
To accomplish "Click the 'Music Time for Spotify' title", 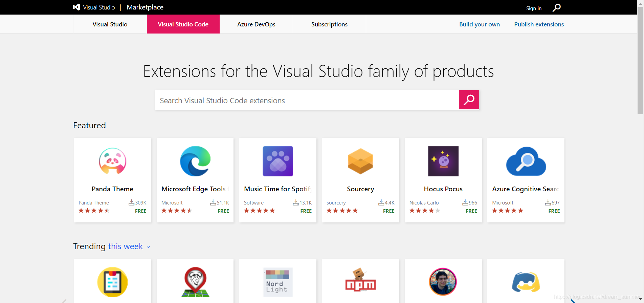I will point(277,189).
